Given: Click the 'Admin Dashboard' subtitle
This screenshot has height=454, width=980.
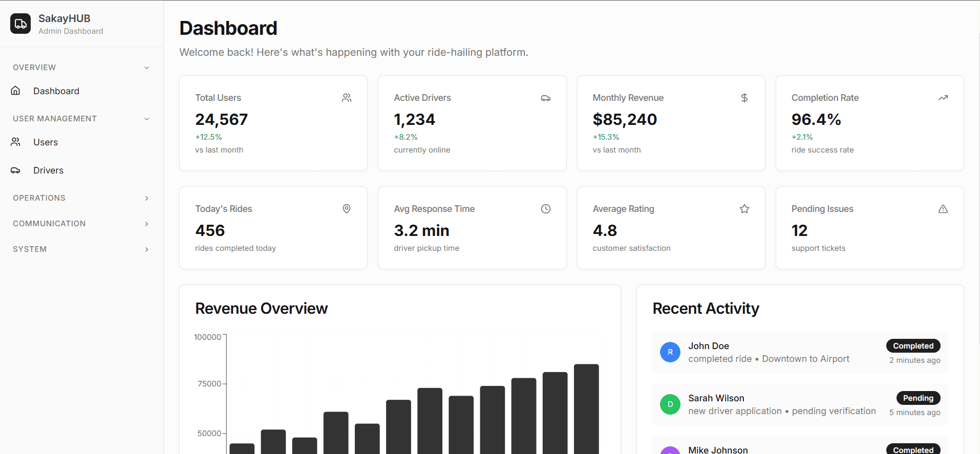Looking at the screenshot, I should (x=71, y=31).
